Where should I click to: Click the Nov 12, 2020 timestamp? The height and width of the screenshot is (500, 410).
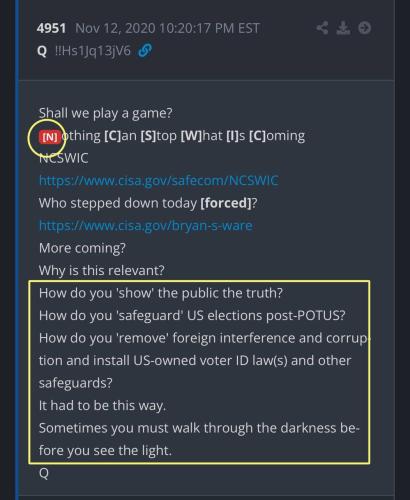[167, 28]
